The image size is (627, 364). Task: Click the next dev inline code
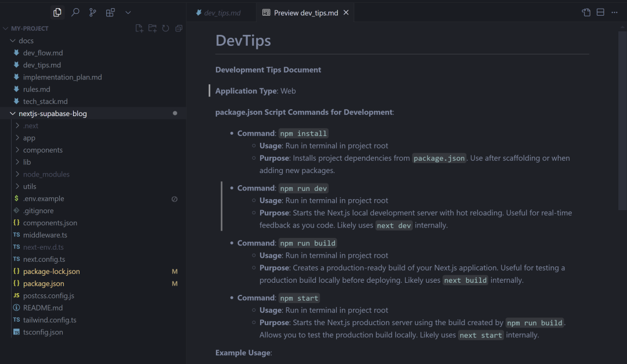point(394,225)
